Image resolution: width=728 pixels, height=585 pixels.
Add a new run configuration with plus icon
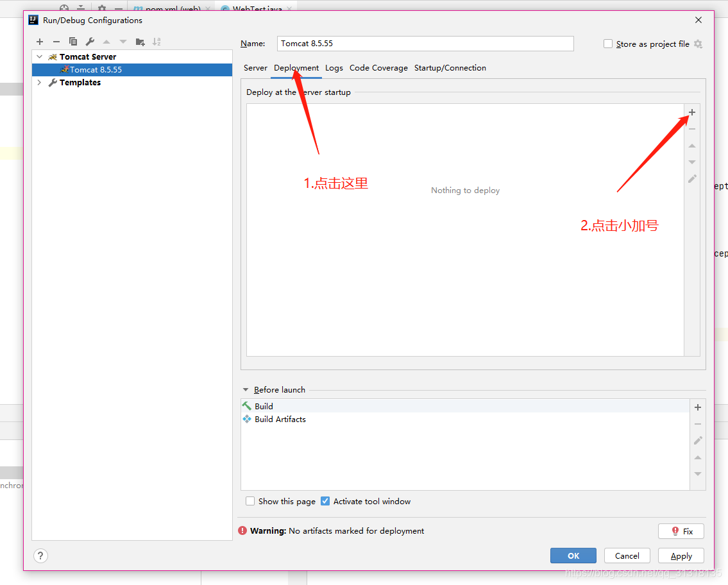40,41
